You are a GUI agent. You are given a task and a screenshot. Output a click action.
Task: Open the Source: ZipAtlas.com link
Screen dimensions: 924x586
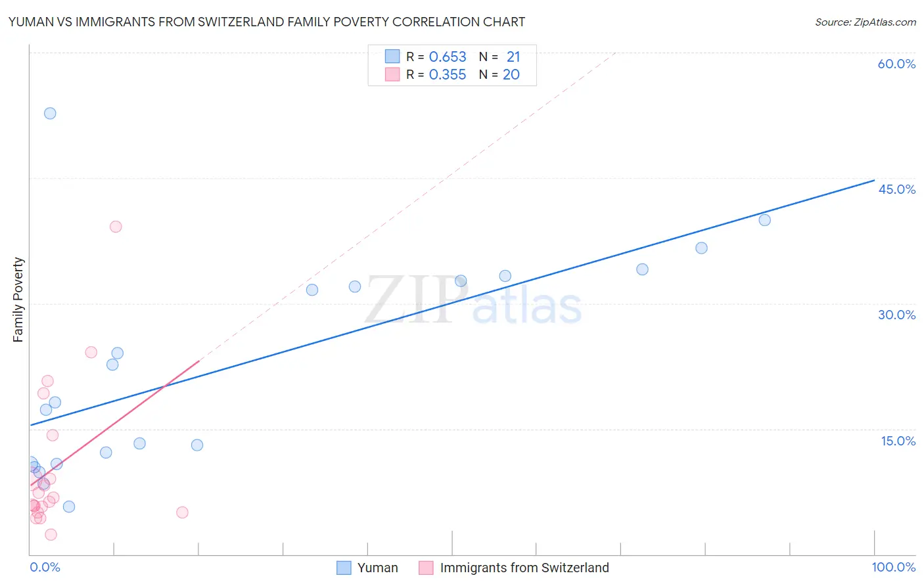866,22
